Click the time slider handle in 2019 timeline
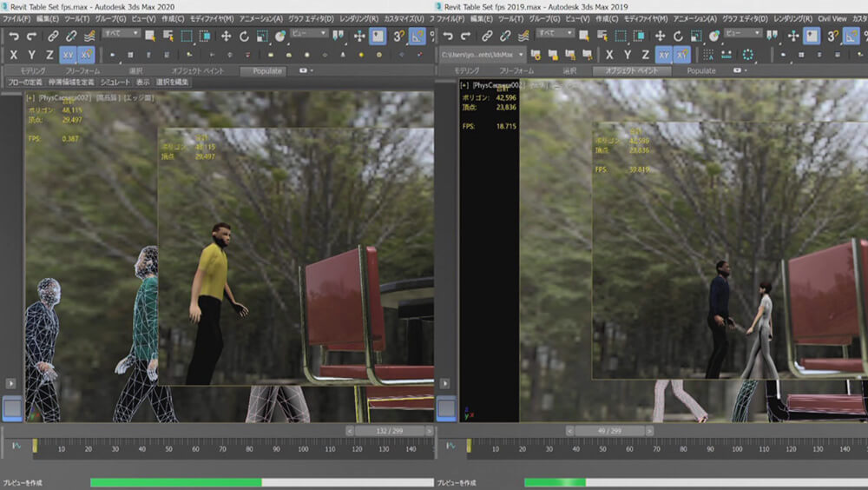 [469, 446]
